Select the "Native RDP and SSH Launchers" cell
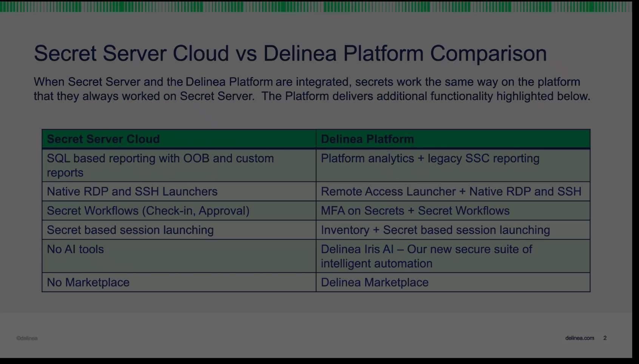 point(132,191)
